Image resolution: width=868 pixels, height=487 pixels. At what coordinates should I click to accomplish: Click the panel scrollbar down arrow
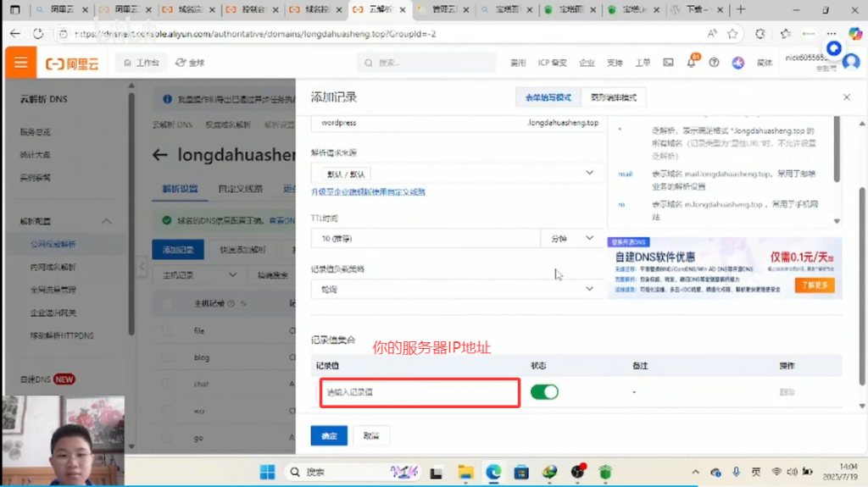pyautogui.click(x=862, y=407)
